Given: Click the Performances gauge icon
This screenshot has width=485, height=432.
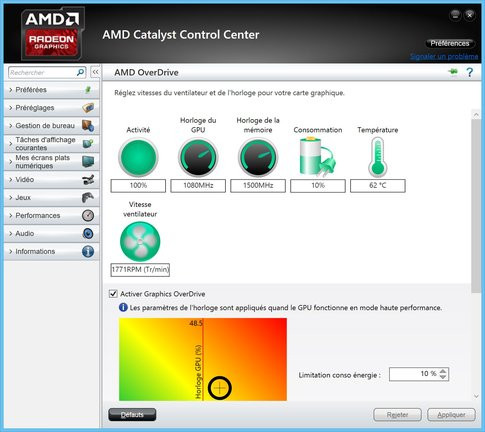Looking at the screenshot, I should (88, 216).
